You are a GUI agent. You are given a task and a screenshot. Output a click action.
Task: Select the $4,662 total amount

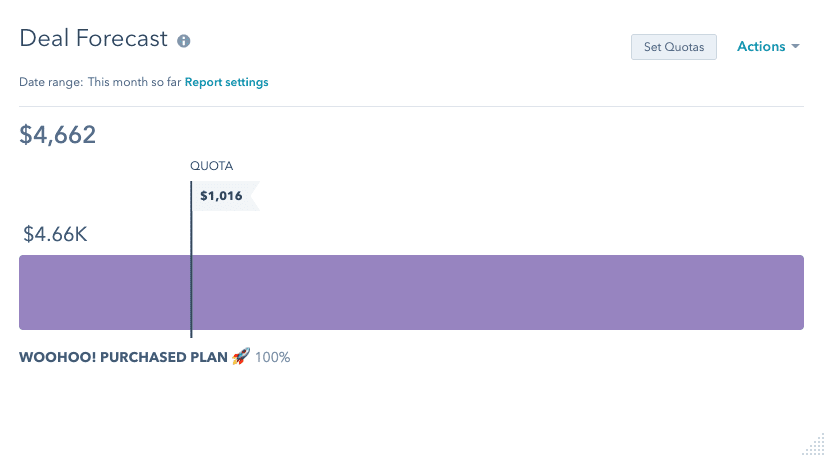click(x=57, y=135)
